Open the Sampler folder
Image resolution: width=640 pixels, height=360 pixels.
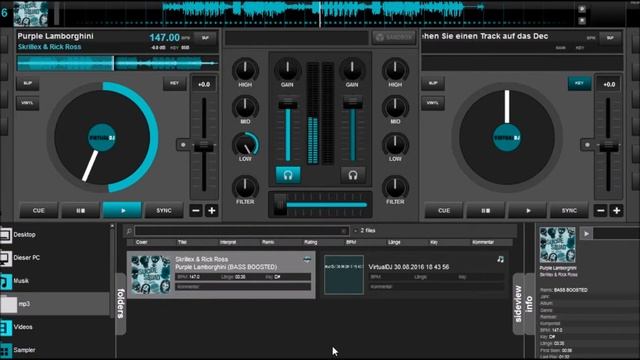pos(24,350)
